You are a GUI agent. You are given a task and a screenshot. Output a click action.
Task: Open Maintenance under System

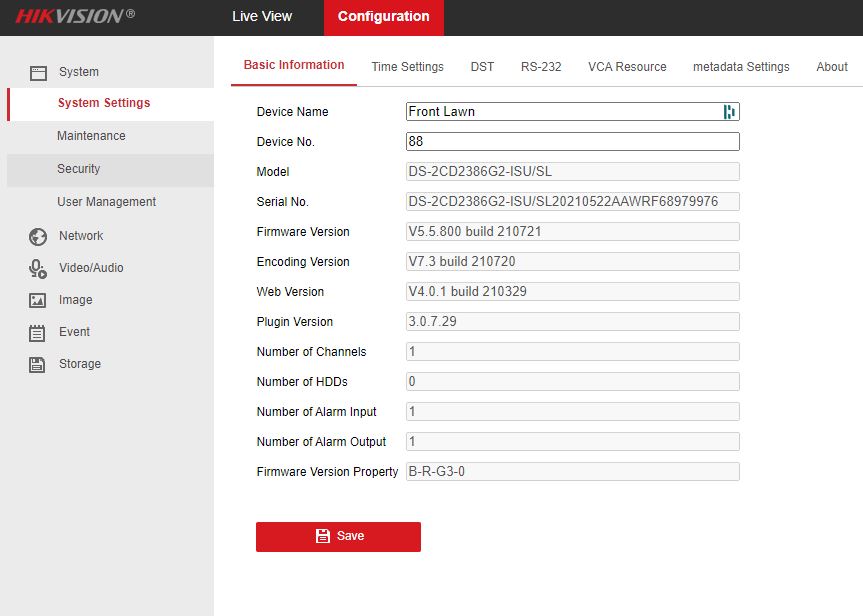(x=91, y=136)
